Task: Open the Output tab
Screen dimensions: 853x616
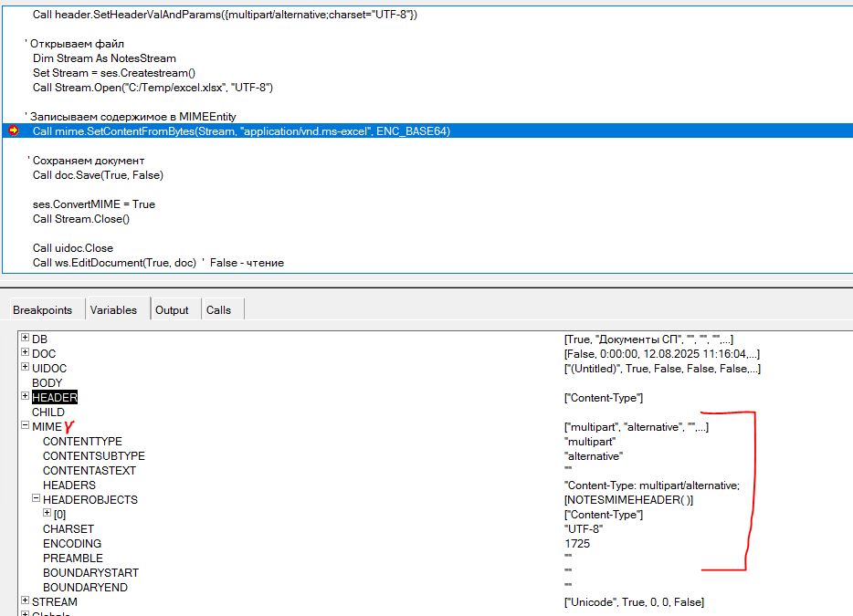Action: click(x=172, y=310)
